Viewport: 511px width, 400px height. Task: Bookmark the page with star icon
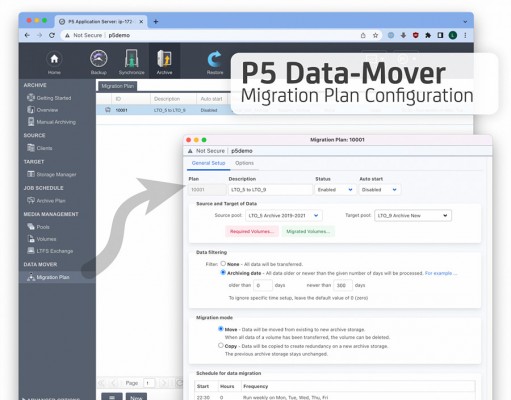tap(375, 35)
